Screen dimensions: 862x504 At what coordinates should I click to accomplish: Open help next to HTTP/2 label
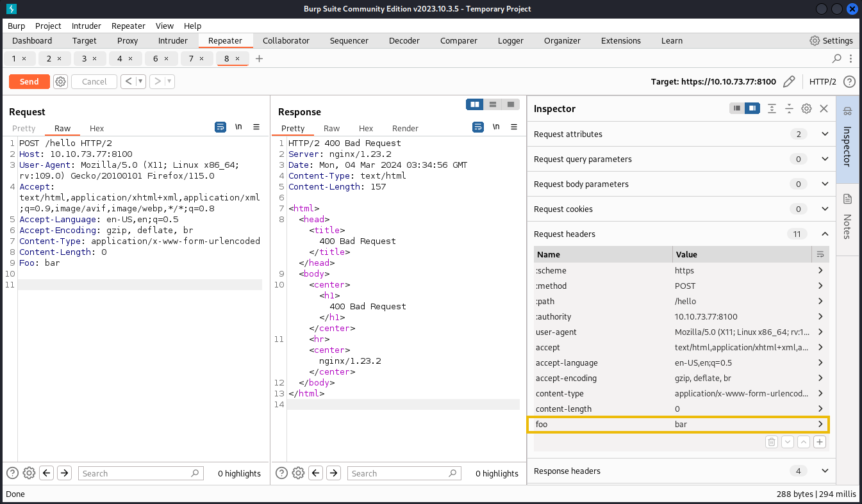(849, 81)
